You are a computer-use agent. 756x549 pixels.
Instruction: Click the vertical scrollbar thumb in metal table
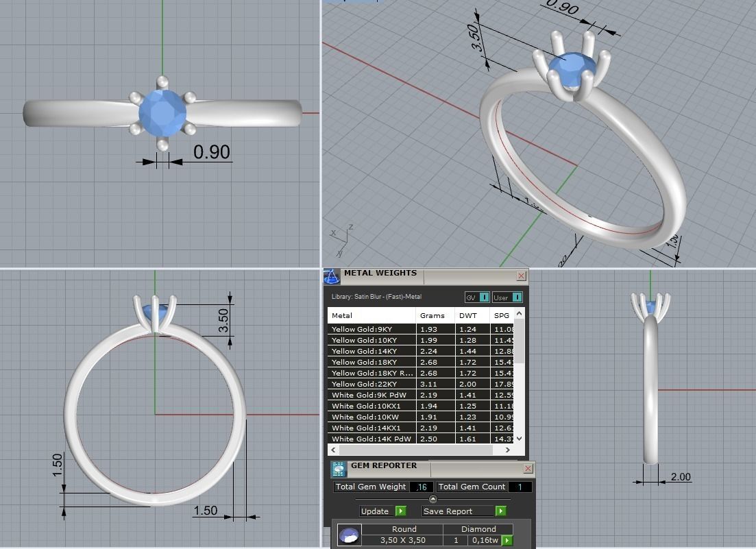coord(520,341)
